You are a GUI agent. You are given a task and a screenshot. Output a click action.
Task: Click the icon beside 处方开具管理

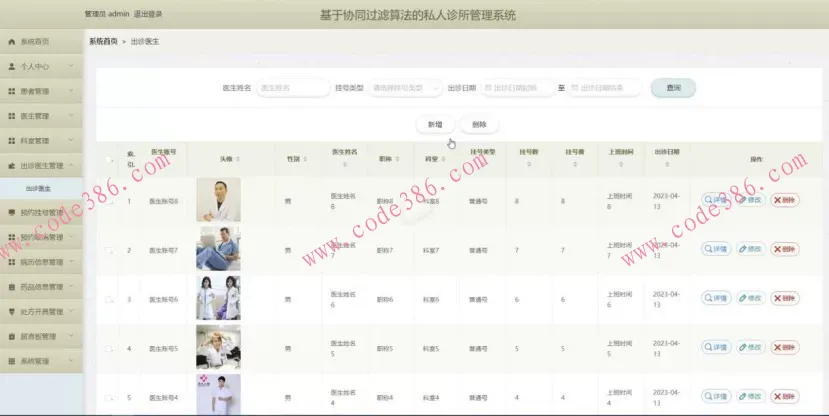click(12, 312)
